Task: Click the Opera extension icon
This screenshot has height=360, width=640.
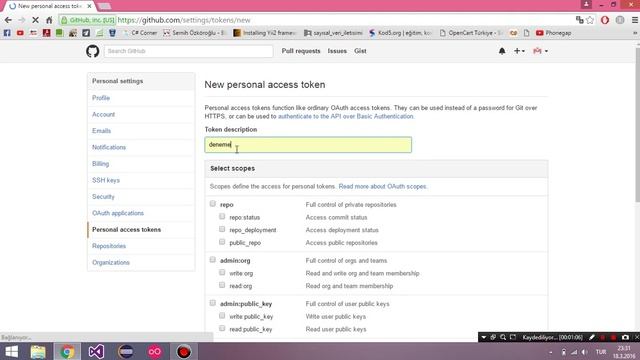Action: [605, 20]
